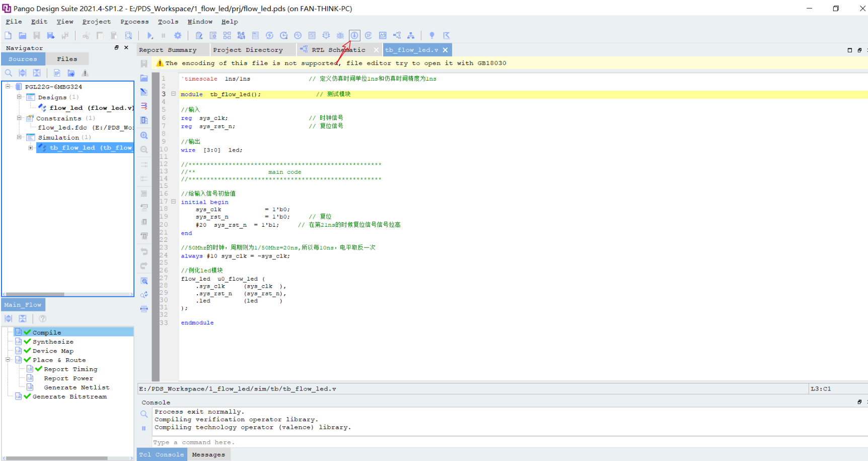Expand the tb_flow_led tree item
The height and width of the screenshot is (461, 868).
[31, 148]
